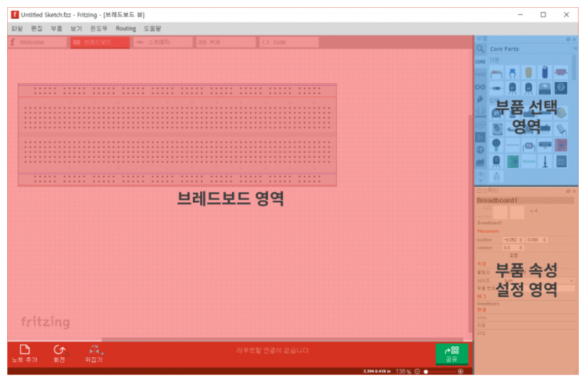The height and width of the screenshot is (380, 588).
Task: Step the location X spinner value
Action: tap(521, 239)
